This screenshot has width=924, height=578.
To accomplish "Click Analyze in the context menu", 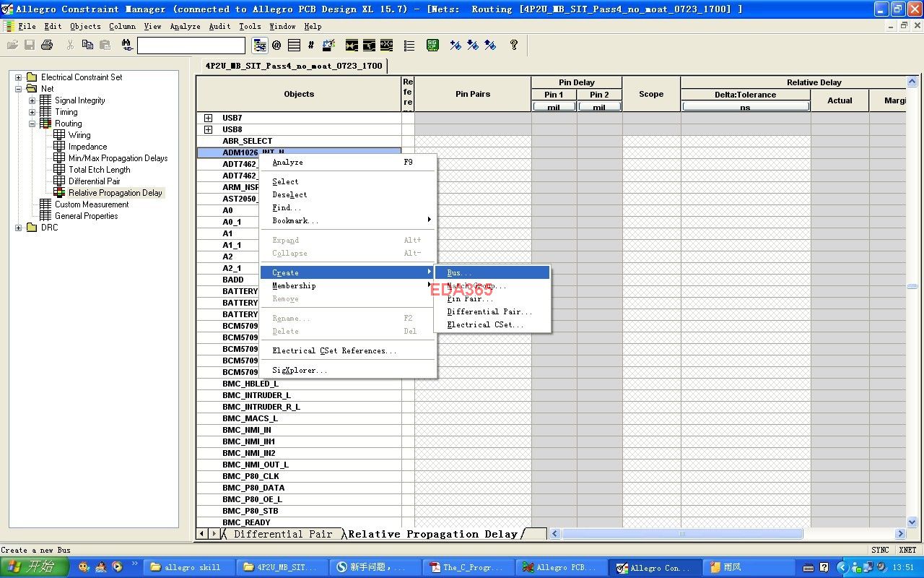I will click(x=348, y=163).
